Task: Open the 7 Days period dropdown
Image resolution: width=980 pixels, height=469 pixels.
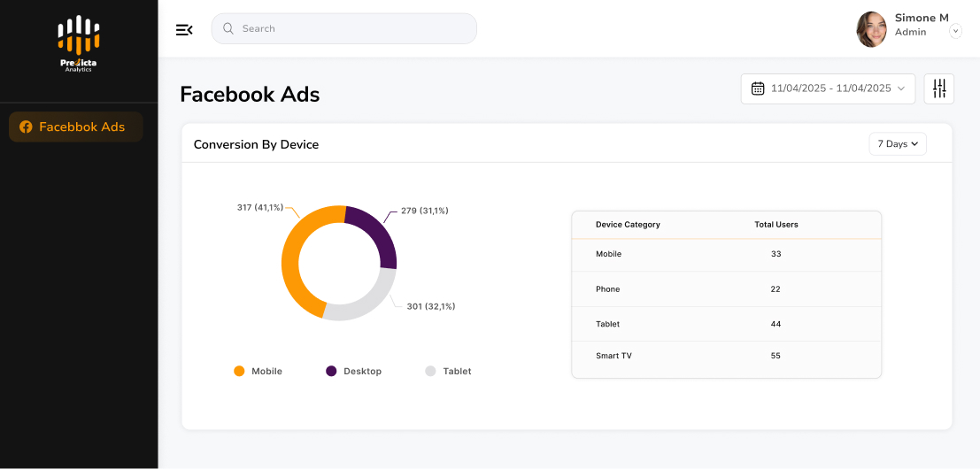Action: click(898, 144)
